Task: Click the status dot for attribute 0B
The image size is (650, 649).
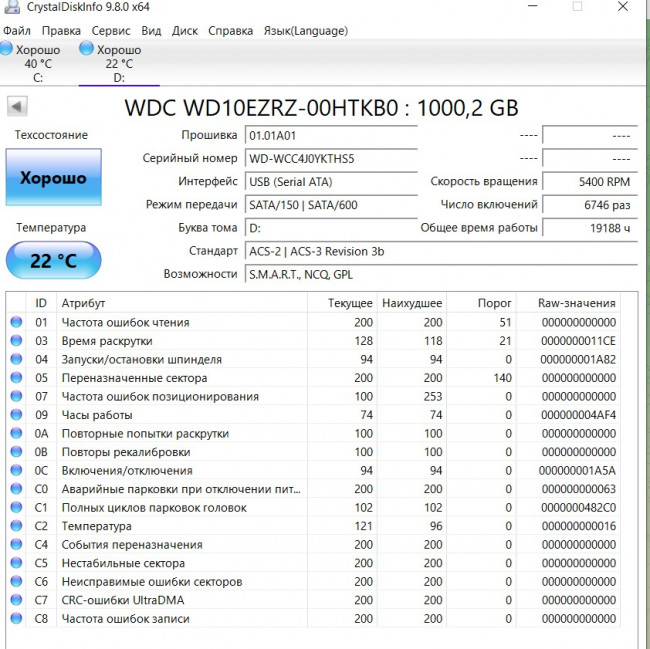Action: coord(16,451)
